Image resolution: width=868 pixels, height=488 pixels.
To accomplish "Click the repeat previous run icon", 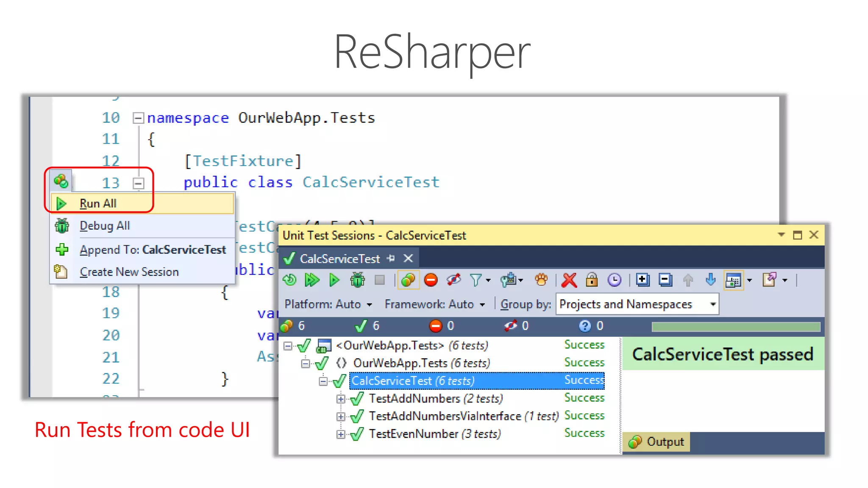I will coord(290,280).
